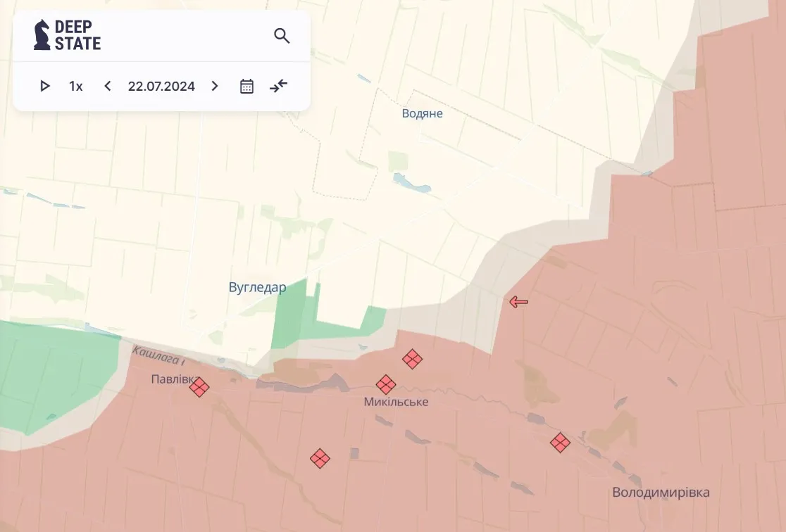This screenshot has height=532, width=786.
Task: Change the 1x playback speed
Action: (x=75, y=86)
